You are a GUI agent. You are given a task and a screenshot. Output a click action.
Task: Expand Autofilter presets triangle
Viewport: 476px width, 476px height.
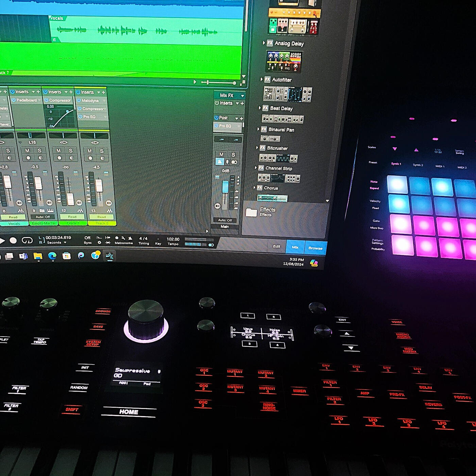[x=261, y=79]
